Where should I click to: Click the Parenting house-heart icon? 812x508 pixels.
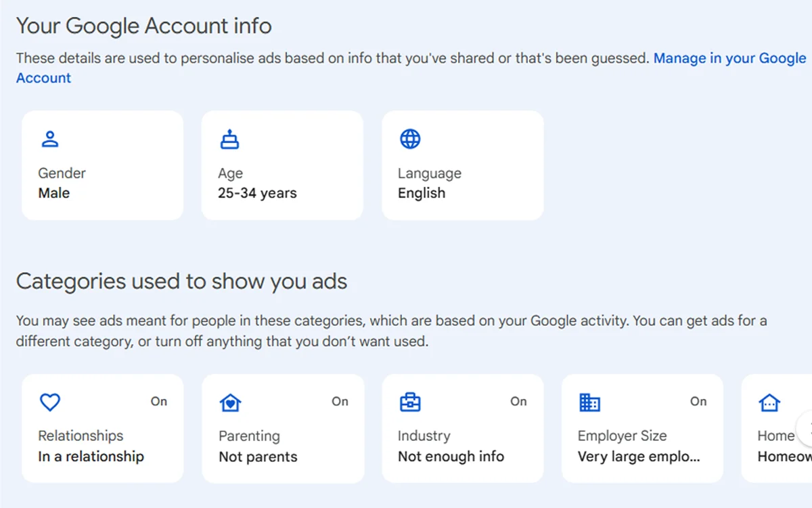[x=231, y=402]
